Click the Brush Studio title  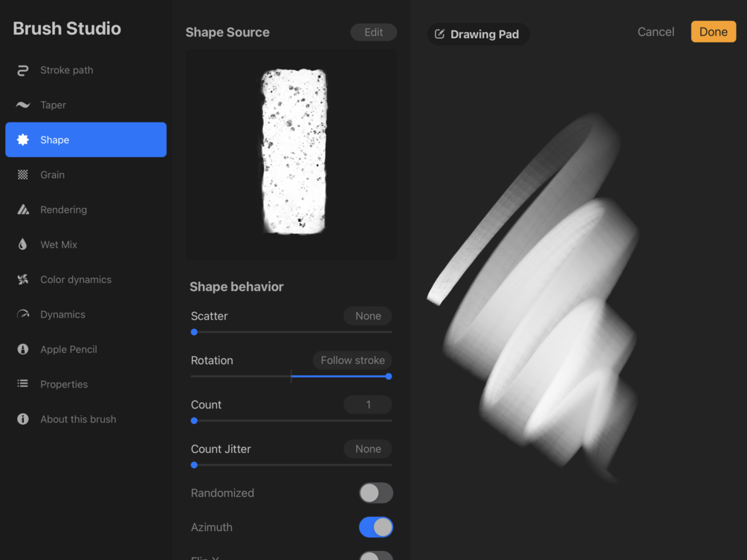coord(67,28)
